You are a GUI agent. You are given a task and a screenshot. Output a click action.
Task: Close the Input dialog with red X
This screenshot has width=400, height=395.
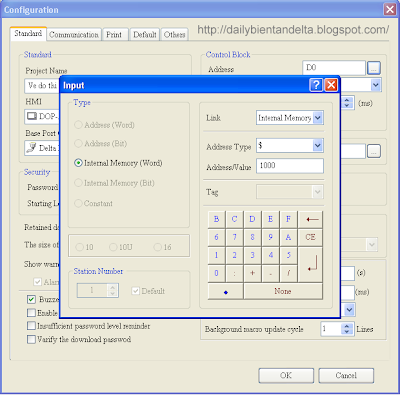[331, 85]
